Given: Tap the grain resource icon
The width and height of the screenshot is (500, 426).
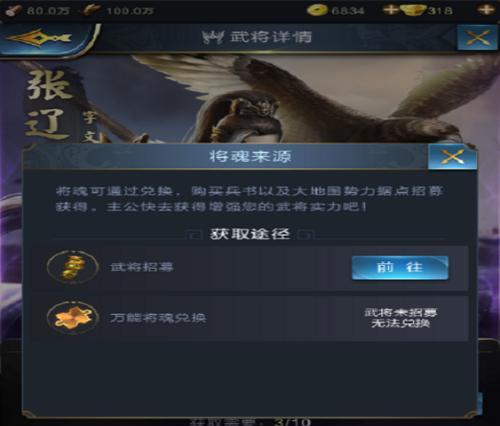Looking at the screenshot, I should click(91, 10).
